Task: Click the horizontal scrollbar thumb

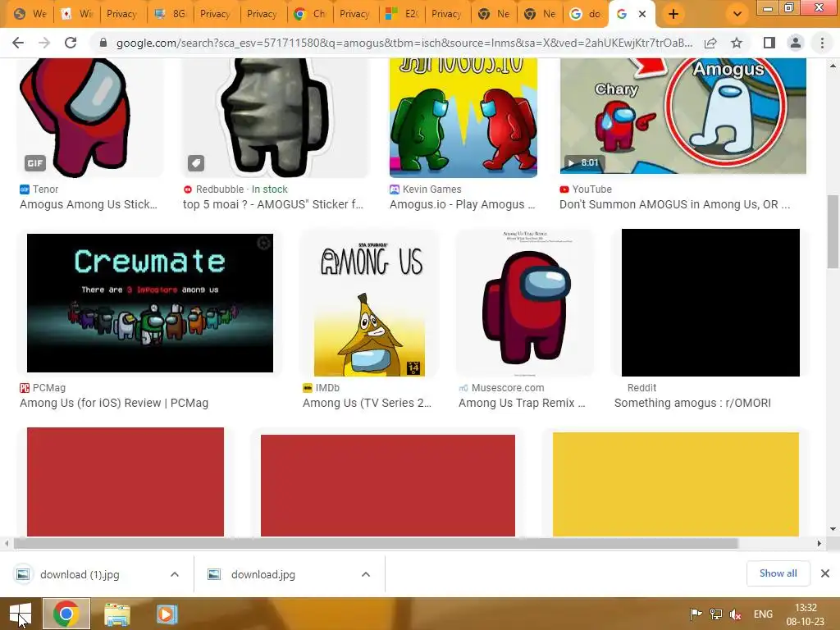Action: click(376, 543)
